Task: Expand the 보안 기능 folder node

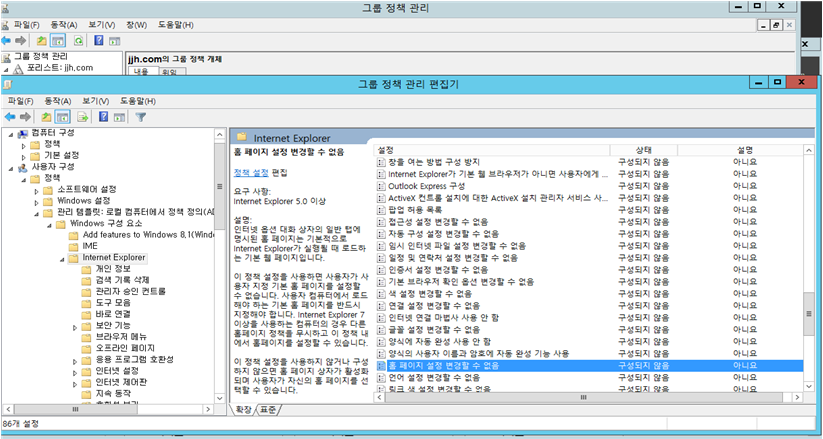Action: (75, 327)
